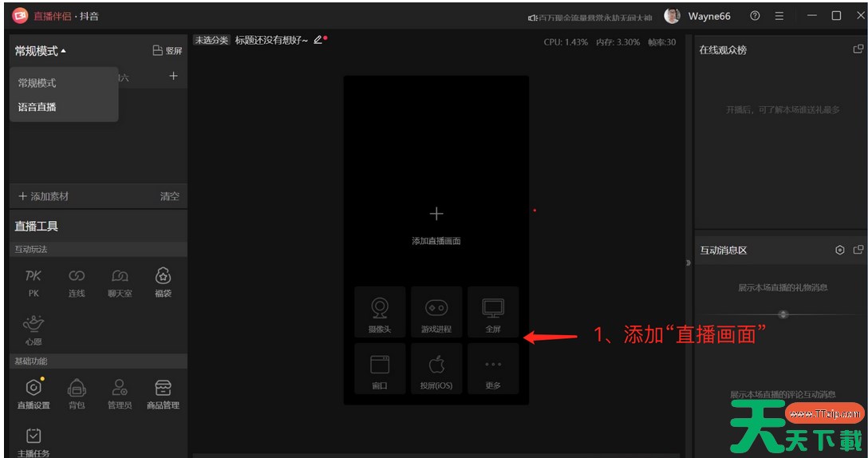Add a 窗口 window capture source
The height and width of the screenshot is (458, 868).
380,369
